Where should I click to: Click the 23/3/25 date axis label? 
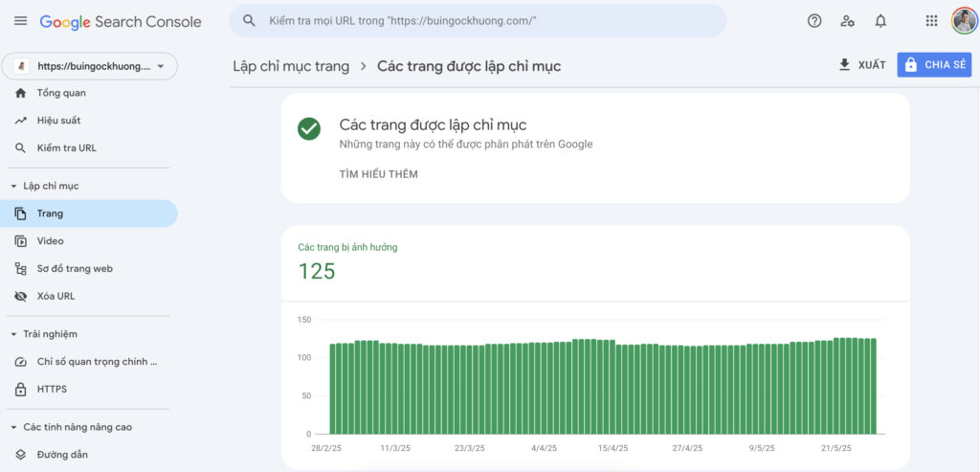[x=468, y=448]
